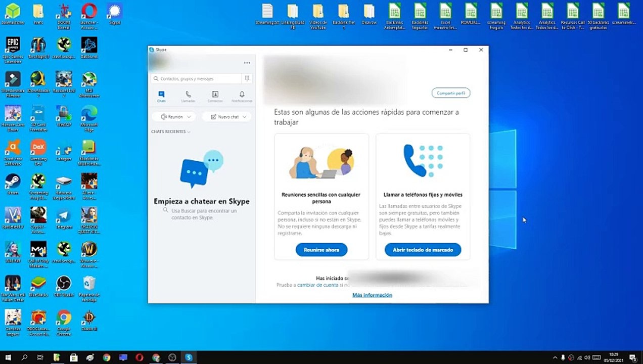Switch to the Llamadas tab
The image size is (643, 364).
(x=188, y=97)
